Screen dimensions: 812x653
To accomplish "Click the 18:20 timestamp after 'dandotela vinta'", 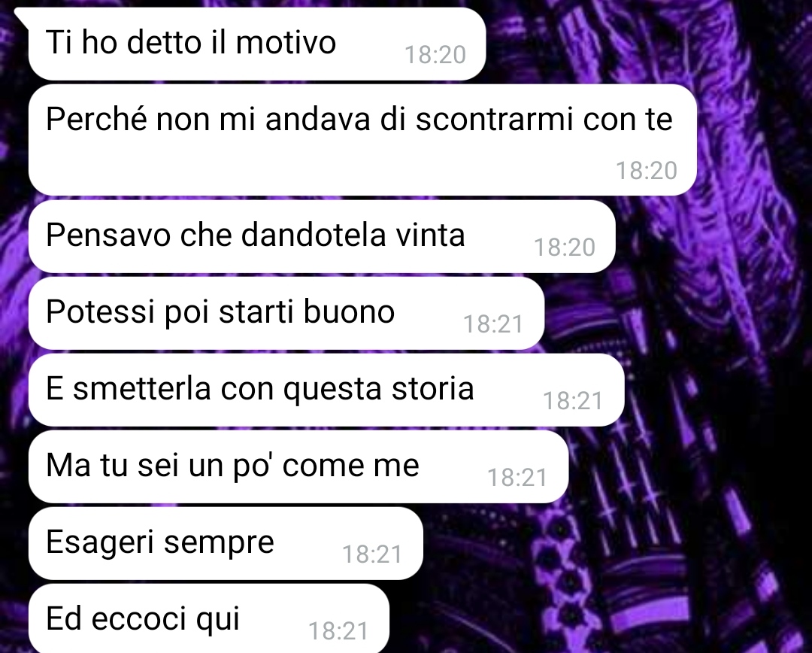I will 565,248.
